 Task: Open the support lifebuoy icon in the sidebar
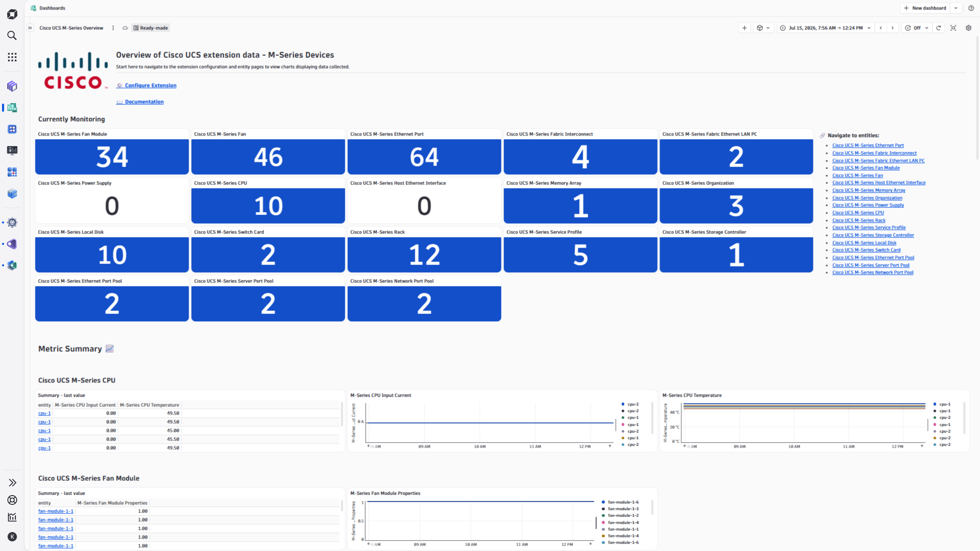click(12, 500)
